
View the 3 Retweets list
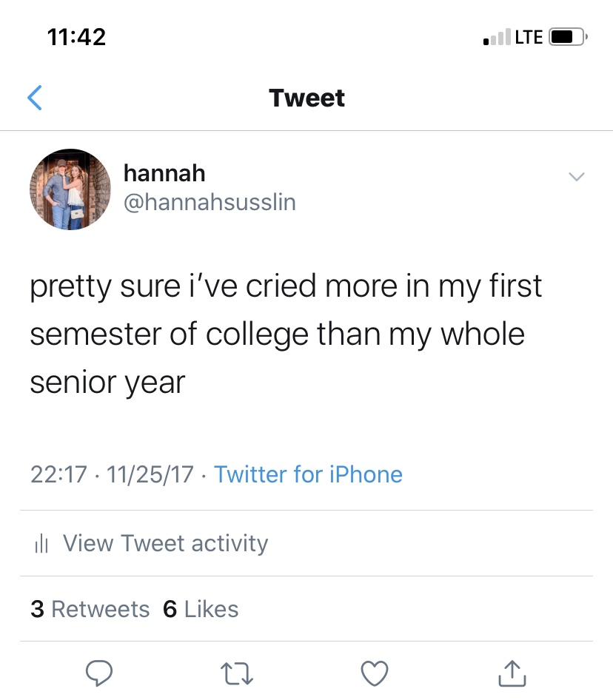[x=90, y=609]
